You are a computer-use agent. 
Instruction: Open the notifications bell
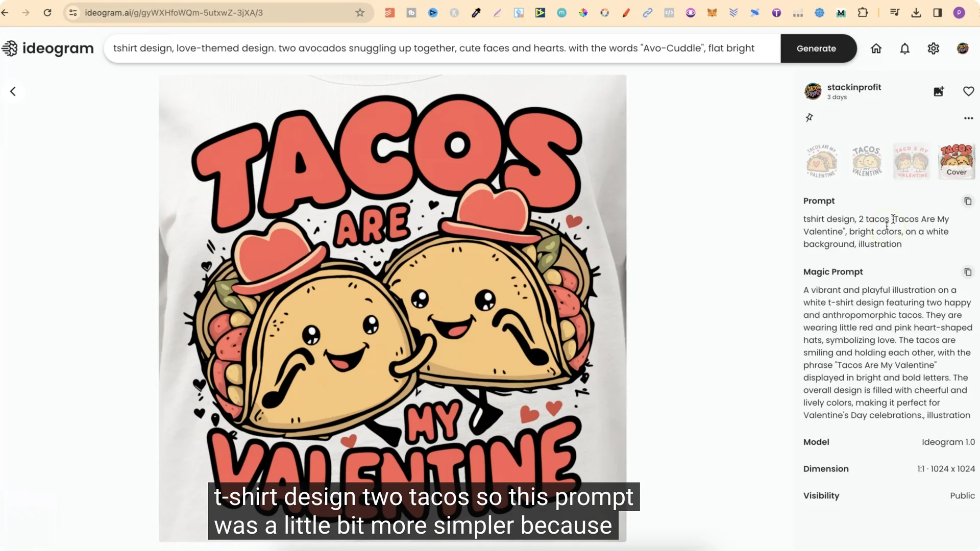click(x=904, y=48)
